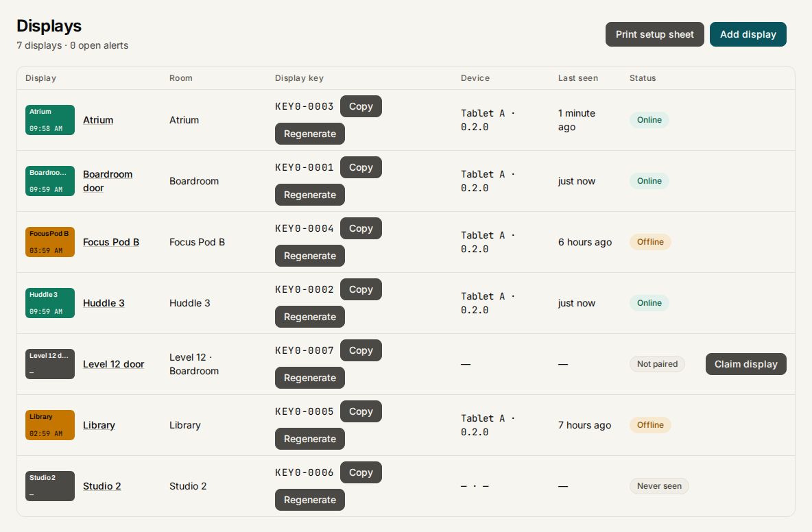812x532 pixels.
Task: Copy display key KEY0-0007
Action: [x=361, y=350]
